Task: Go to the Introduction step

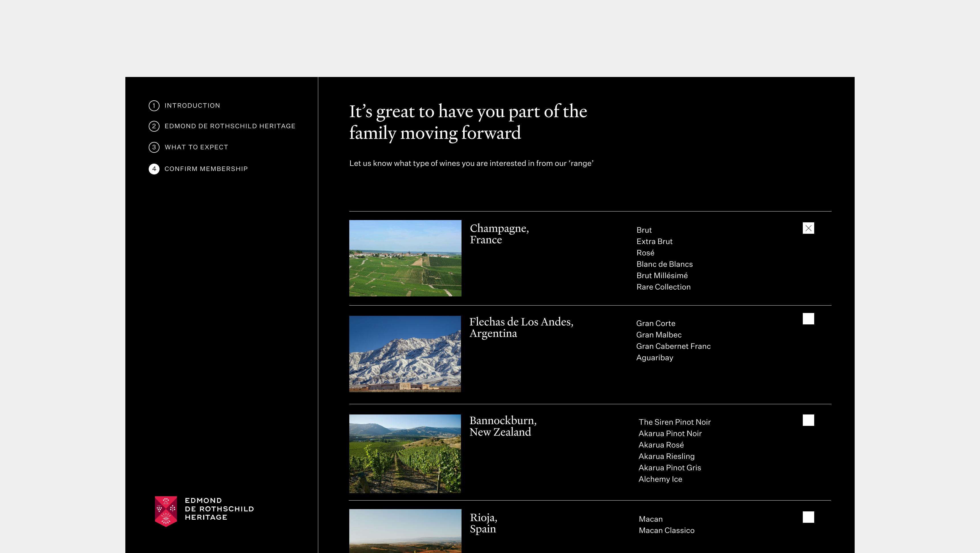Action: [192, 105]
